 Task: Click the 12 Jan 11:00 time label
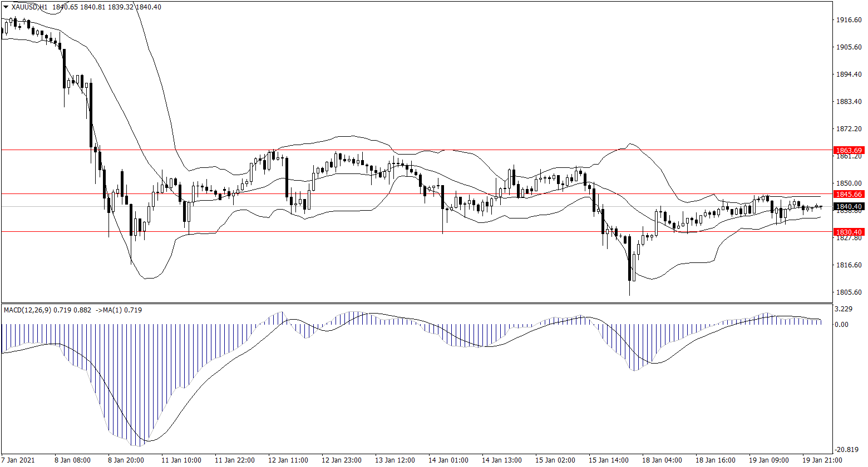[x=288, y=460]
